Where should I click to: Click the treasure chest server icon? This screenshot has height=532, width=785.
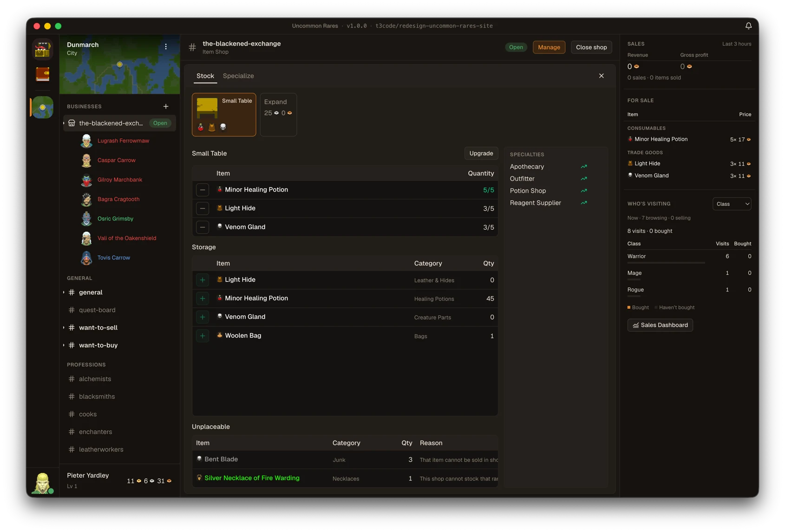(42, 49)
